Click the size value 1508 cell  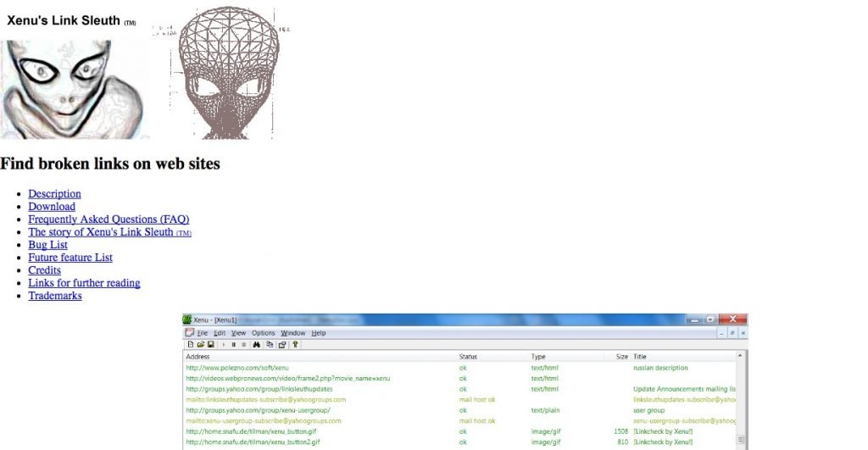click(621, 431)
